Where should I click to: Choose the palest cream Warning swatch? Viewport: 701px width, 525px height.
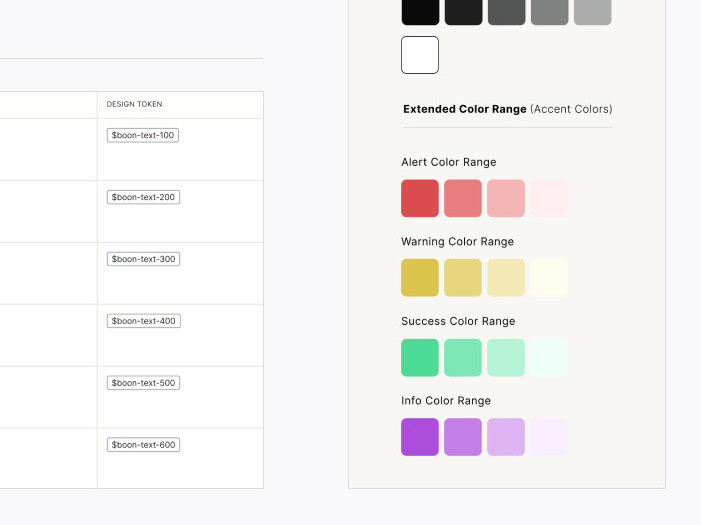point(549,278)
